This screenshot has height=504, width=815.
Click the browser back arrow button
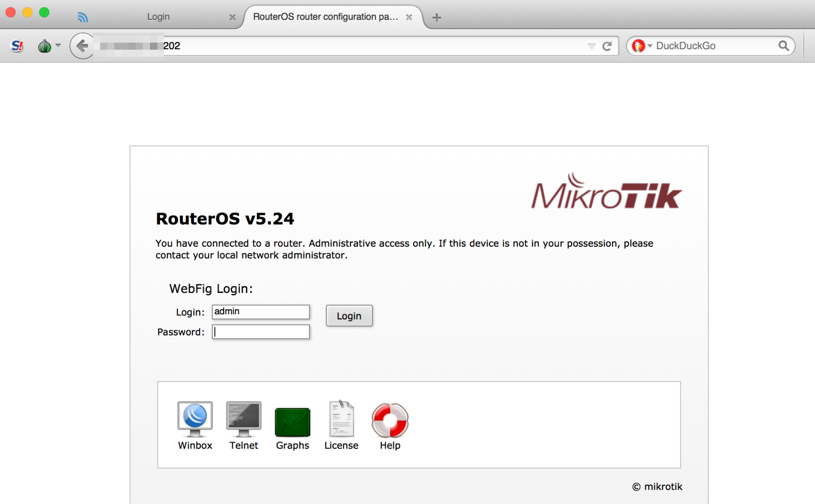click(x=82, y=46)
